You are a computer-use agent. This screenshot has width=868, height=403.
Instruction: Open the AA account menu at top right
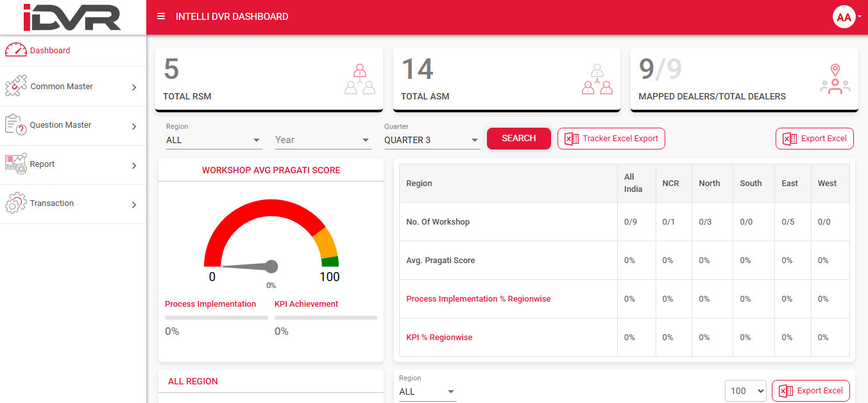coord(844,17)
